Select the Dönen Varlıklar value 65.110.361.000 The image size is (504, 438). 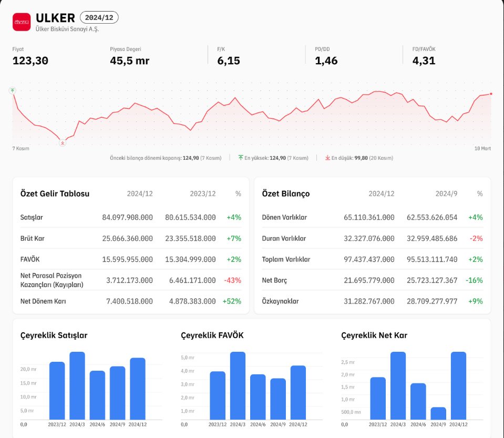pos(369,217)
